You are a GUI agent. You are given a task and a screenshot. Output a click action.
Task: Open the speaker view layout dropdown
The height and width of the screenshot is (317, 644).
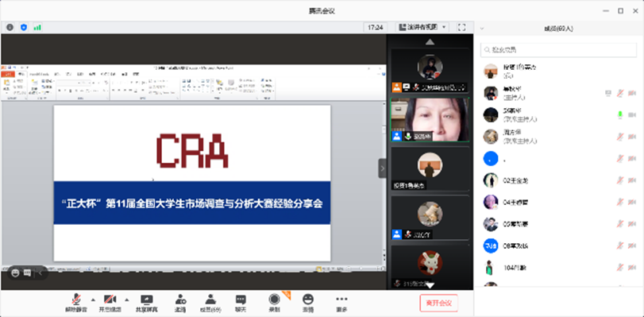tap(422, 28)
